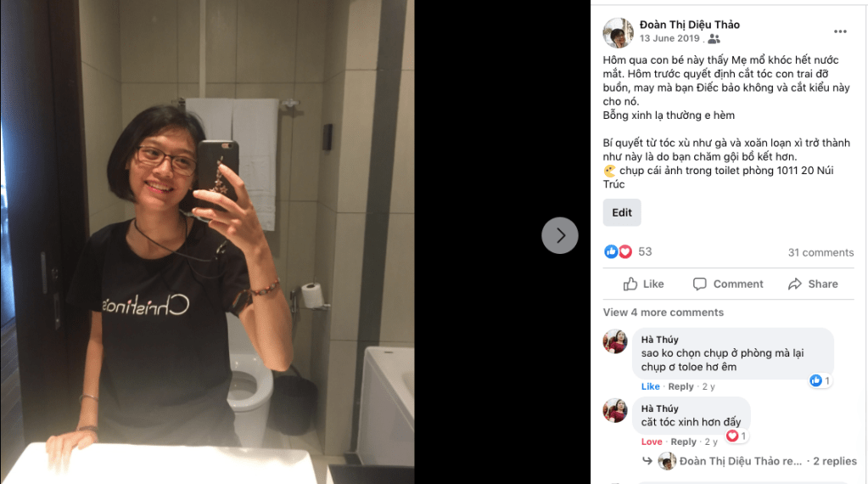Open the red heart reaction summary icon
868x484 pixels.
pos(625,252)
